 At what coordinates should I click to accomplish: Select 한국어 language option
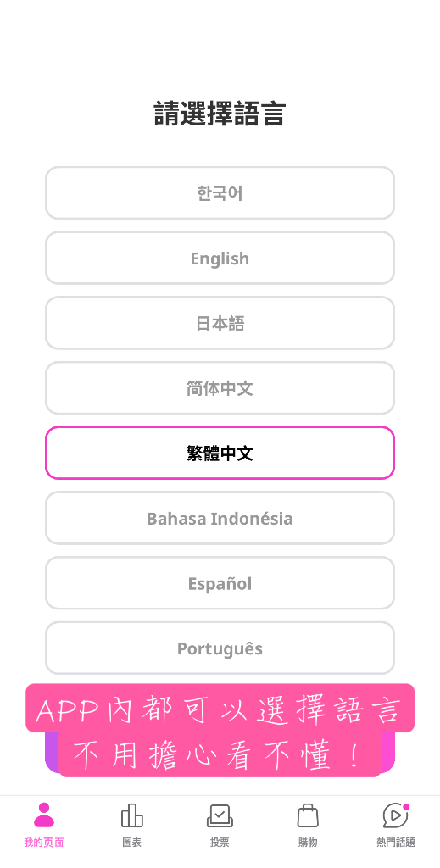tap(220, 193)
